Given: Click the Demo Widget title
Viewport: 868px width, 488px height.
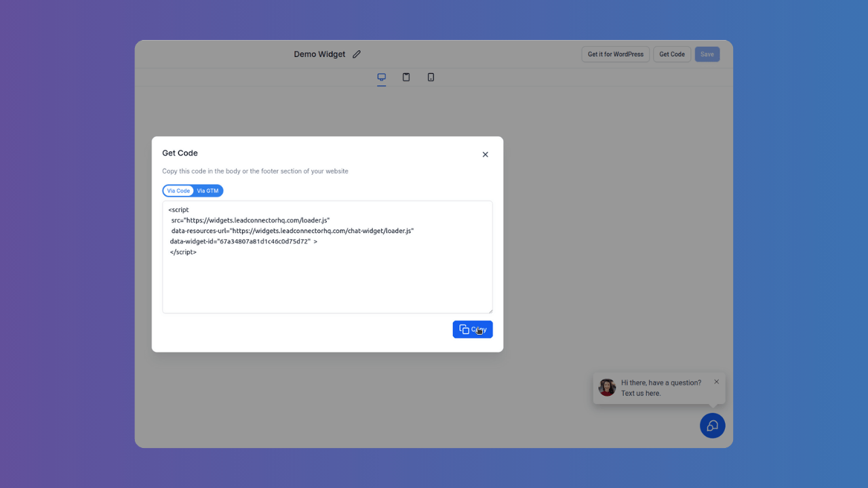Looking at the screenshot, I should tap(319, 54).
